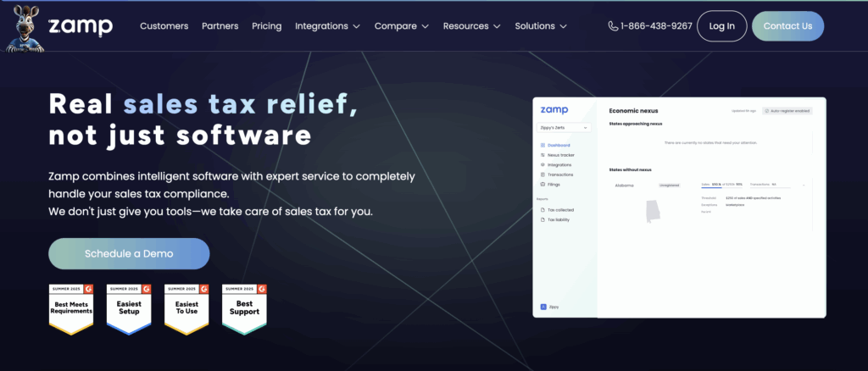The height and width of the screenshot is (371, 868).
Task: Click the Alabama sales progress bar
Action: (721, 188)
